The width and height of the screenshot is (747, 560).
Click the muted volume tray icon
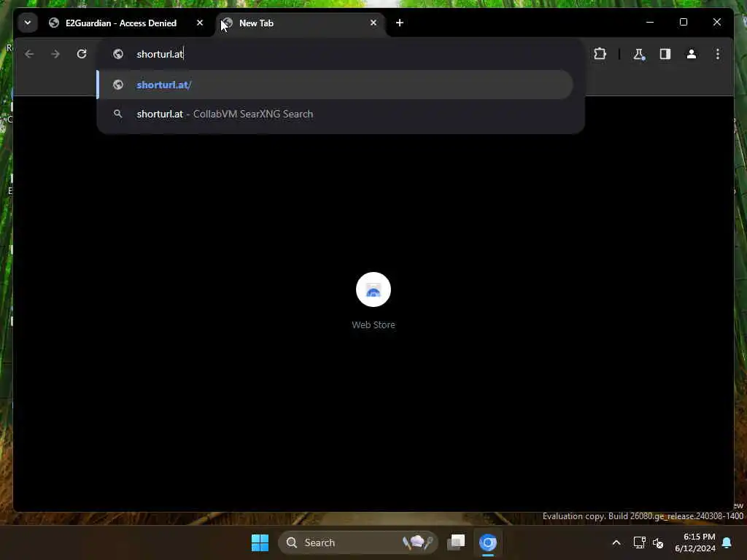pyautogui.click(x=658, y=542)
